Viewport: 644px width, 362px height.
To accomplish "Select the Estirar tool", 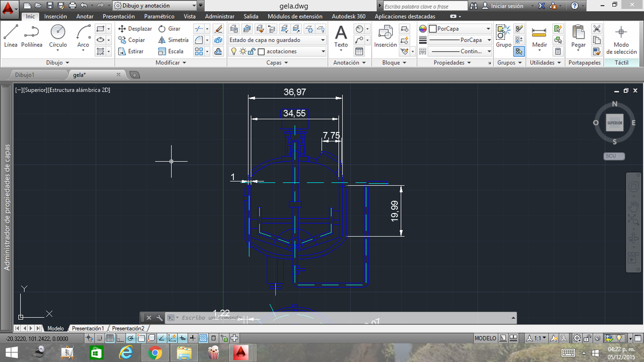I will pos(131,51).
